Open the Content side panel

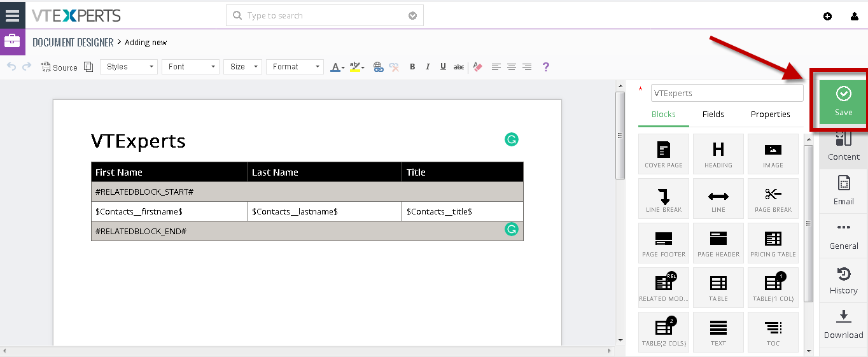(x=843, y=147)
